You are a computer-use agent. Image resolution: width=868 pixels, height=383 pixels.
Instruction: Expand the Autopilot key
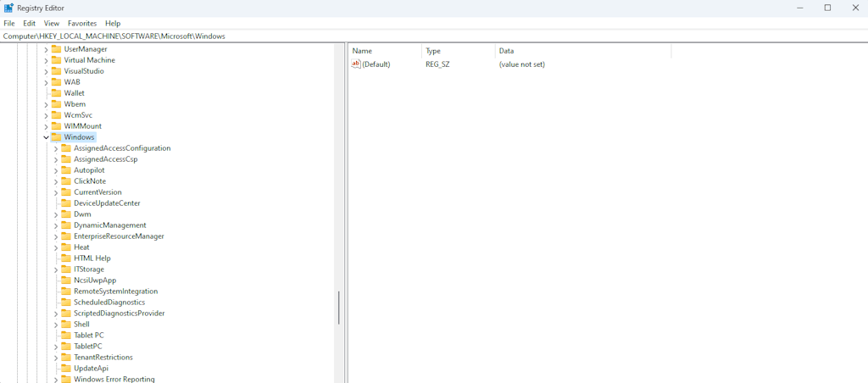point(56,170)
